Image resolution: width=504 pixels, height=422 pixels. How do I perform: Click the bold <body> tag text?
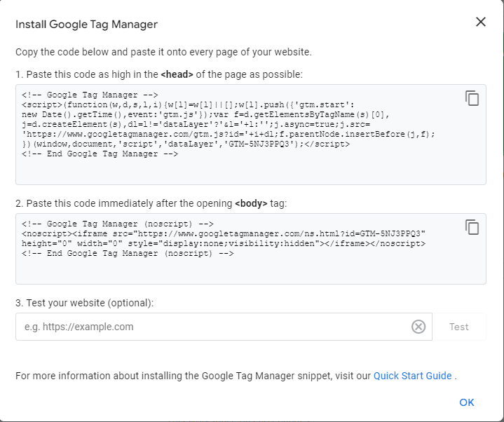click(251, 204)
